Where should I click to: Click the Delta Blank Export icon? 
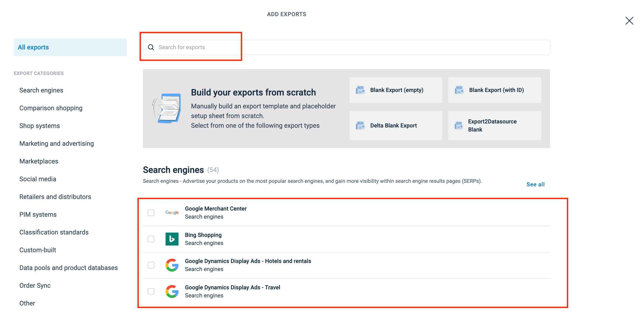pyautogui.click(x=360, y=126)
